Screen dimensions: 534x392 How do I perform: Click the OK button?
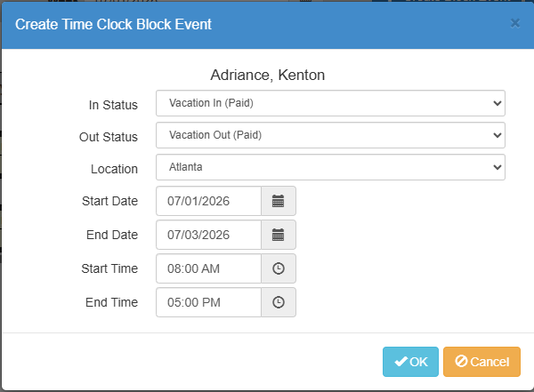click(410, 362)
